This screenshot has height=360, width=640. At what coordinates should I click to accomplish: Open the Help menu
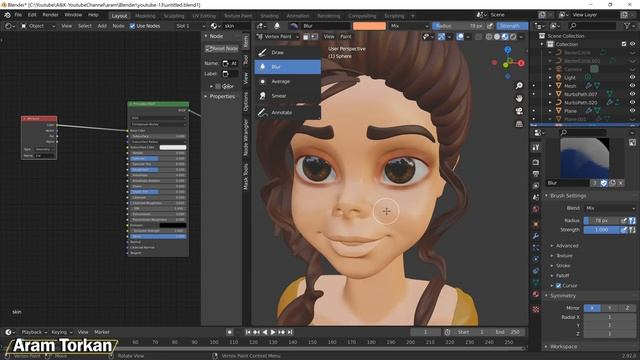click(93, 15)
